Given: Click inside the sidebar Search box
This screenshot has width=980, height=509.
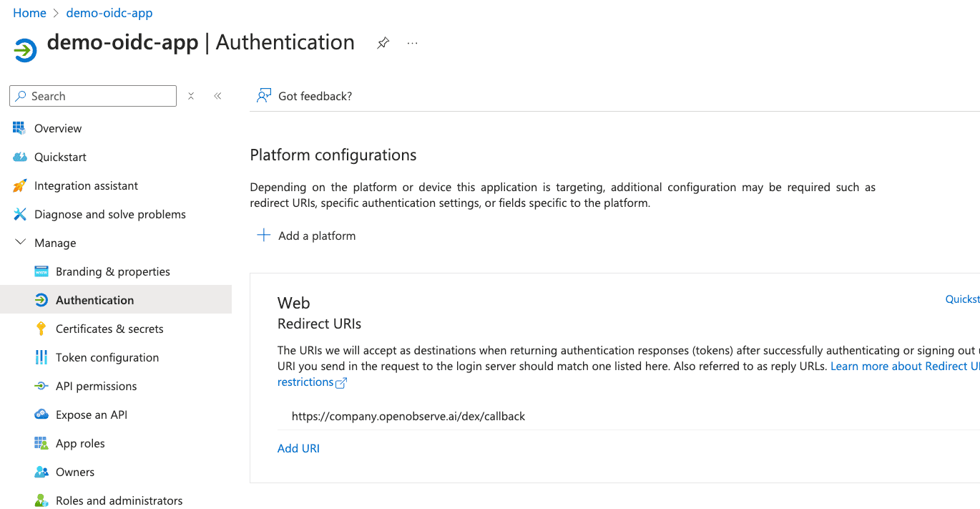Looking at the screenshot, I should [93, 95].
